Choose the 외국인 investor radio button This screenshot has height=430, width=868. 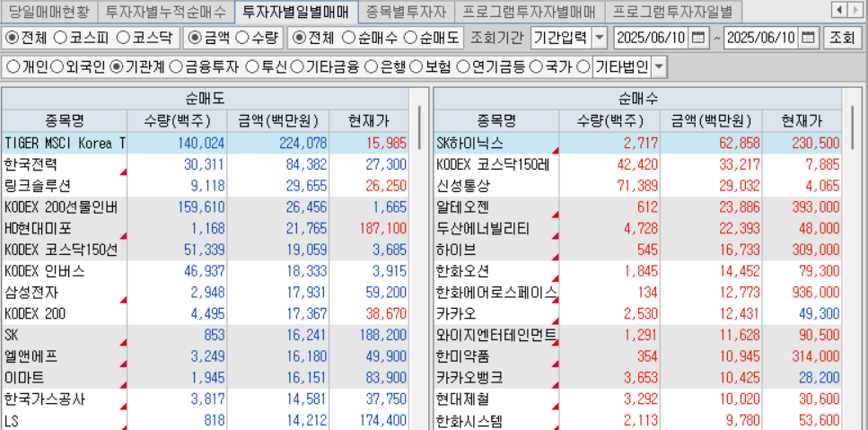tap(57, 67)
